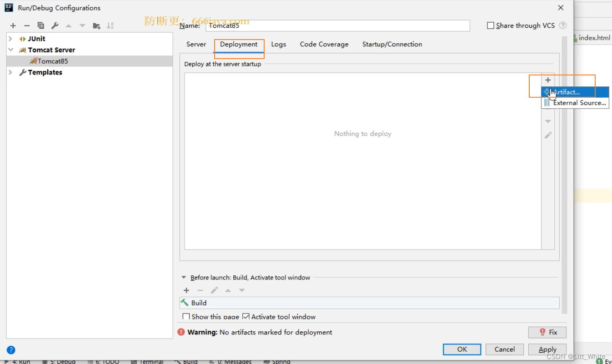Click the red warning icon
This screenshot has width=612, height=364.
pyautogui.click(x=181, y=332)
